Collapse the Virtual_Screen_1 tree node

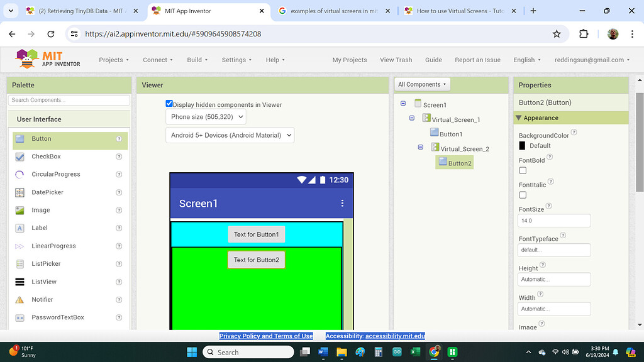(411, 118)
